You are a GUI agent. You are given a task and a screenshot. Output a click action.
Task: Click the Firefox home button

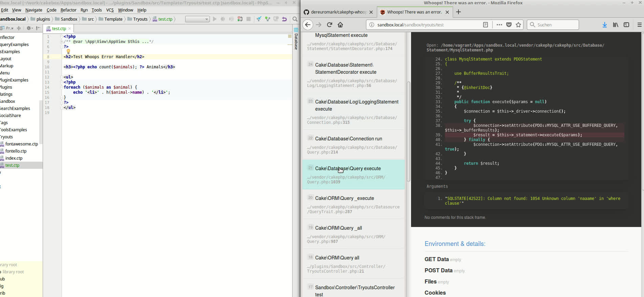click(340, 25)
